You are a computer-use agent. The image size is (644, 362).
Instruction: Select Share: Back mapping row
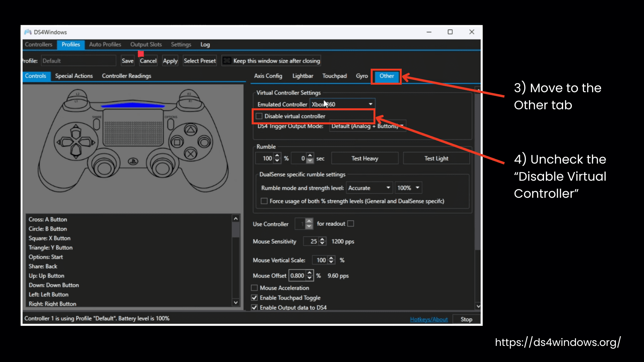129,266
